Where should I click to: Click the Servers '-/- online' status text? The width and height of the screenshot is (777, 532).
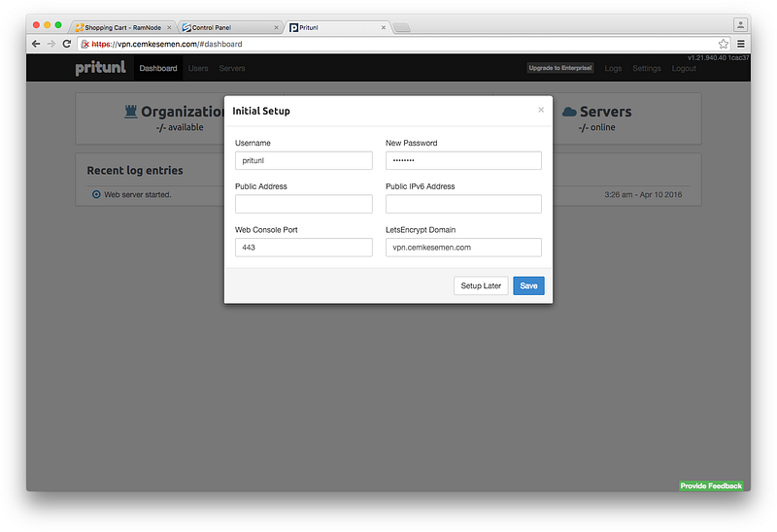(x=596, y=127)
